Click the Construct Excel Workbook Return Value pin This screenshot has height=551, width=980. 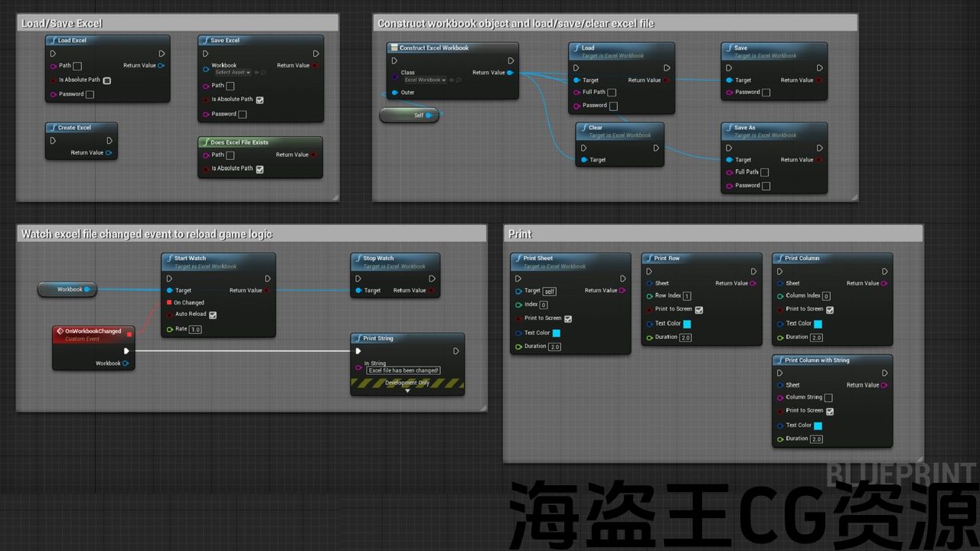[510, 73]
